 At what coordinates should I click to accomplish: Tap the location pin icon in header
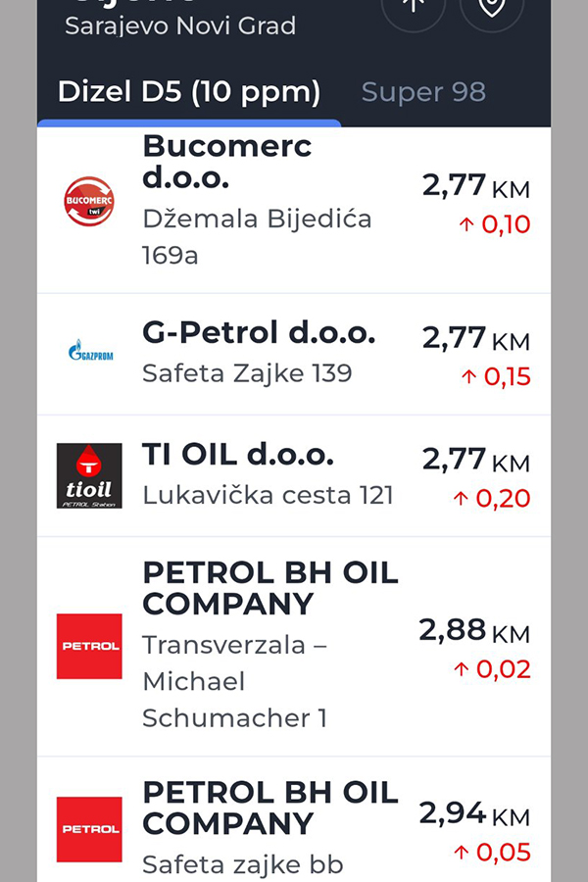(491, 8)
